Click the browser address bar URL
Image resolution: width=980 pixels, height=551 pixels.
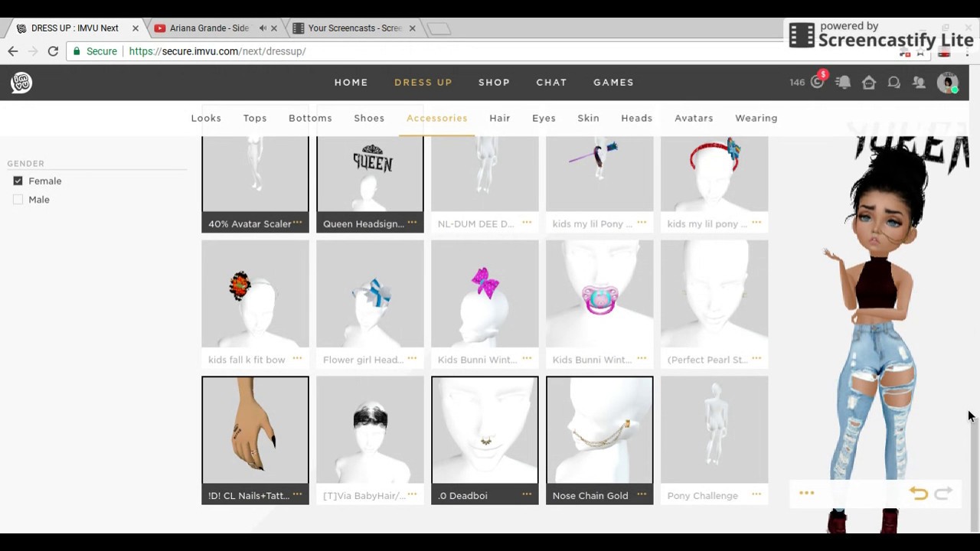[x=217, y=51]
